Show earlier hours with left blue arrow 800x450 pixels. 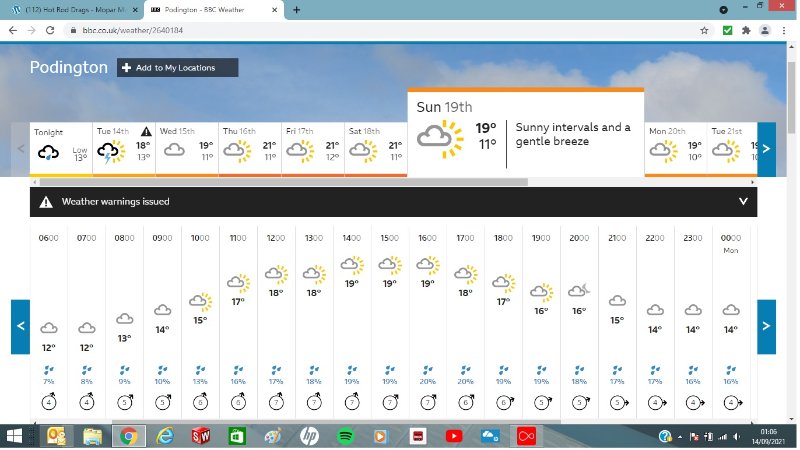[x=20, y=326]
